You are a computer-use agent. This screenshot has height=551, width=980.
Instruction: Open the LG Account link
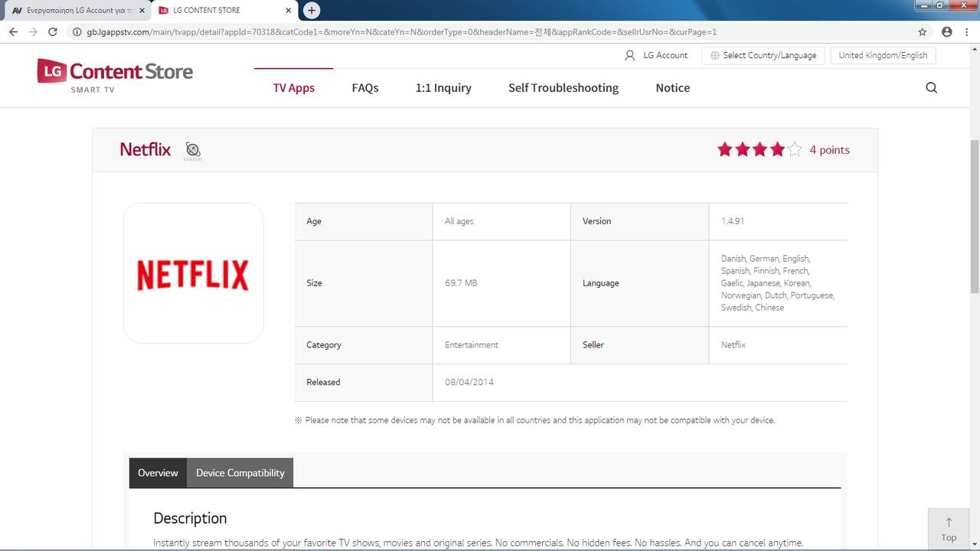[x=665, y=55]
